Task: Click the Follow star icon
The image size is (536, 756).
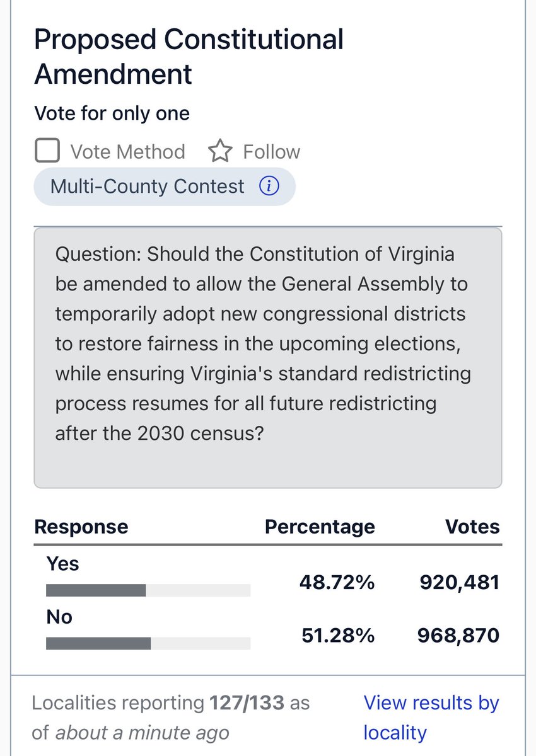Action: tap(220, 151)
